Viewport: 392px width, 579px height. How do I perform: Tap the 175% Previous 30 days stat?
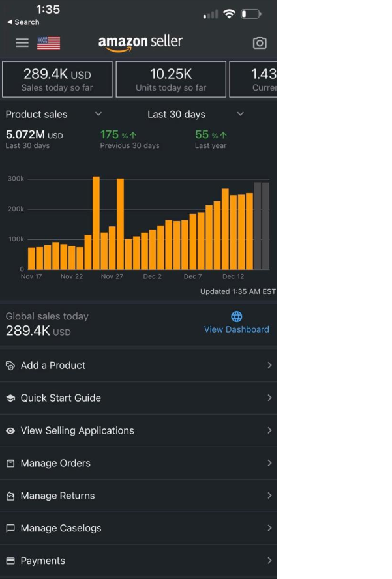click(130, 140)
